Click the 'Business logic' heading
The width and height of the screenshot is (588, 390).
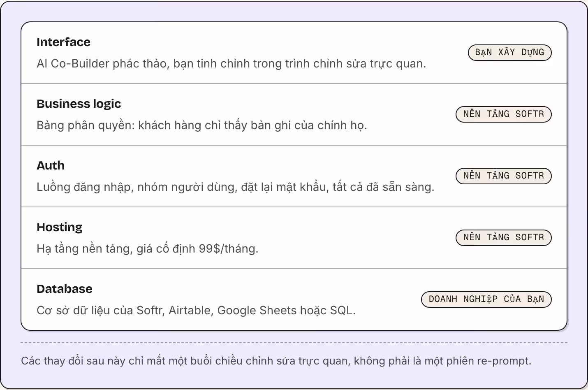click(x=79, y=104)
